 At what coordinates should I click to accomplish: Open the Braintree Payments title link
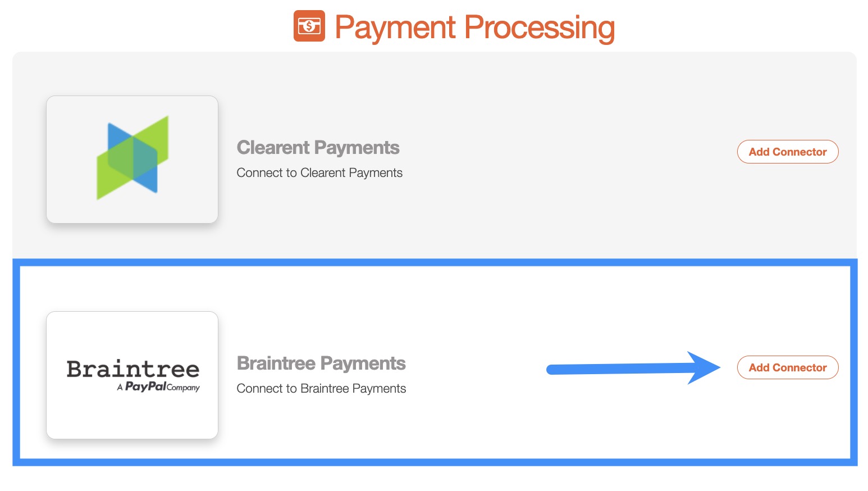tap(321, 363)
